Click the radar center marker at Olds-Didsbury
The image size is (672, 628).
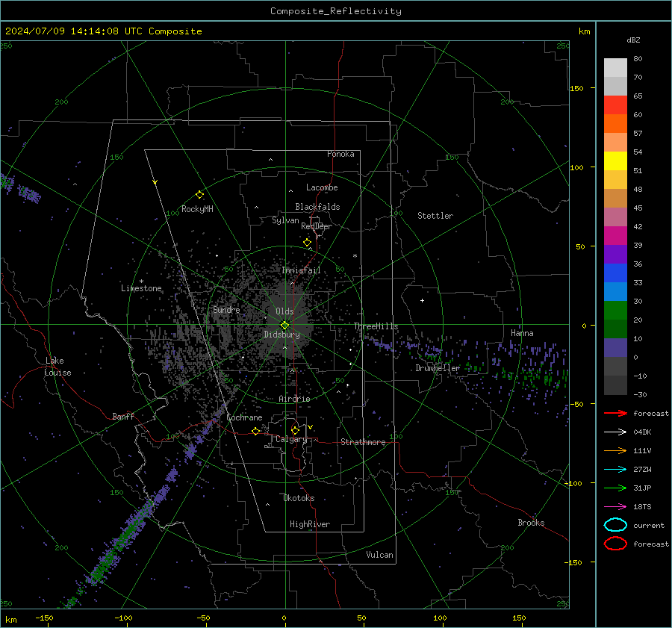pyautogui.click(x=285, y=325)
